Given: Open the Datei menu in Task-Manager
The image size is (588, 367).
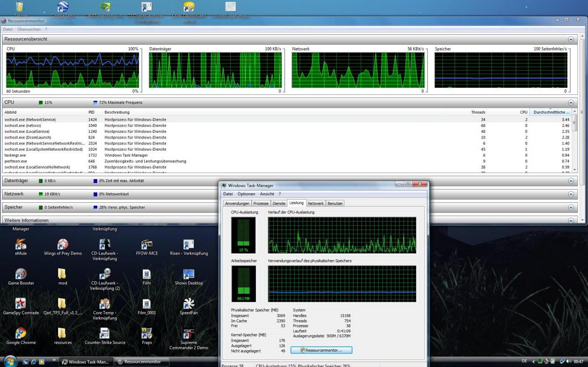Looking at the screenshot, I should [228, 194].
